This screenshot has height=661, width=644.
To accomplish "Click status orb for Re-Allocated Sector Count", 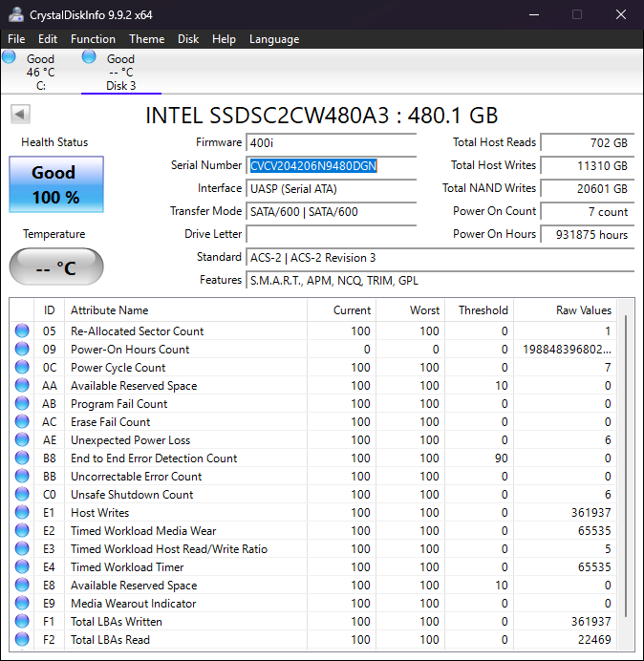I will (22, 330).
